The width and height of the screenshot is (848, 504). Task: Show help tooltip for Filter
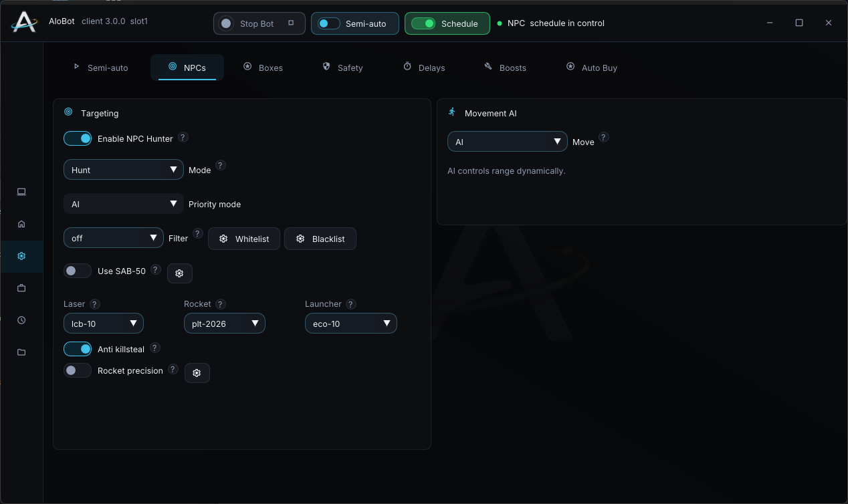tap(198, 233)
